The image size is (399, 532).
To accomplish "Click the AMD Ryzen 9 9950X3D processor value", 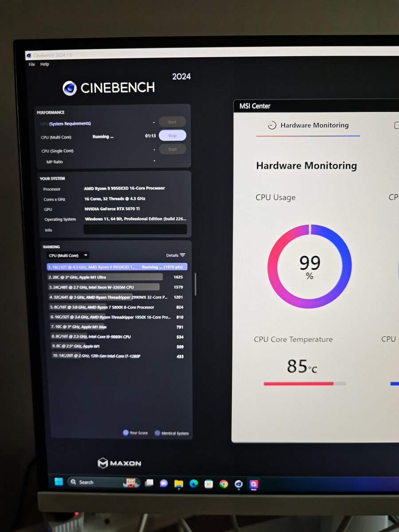I will 125,188.
